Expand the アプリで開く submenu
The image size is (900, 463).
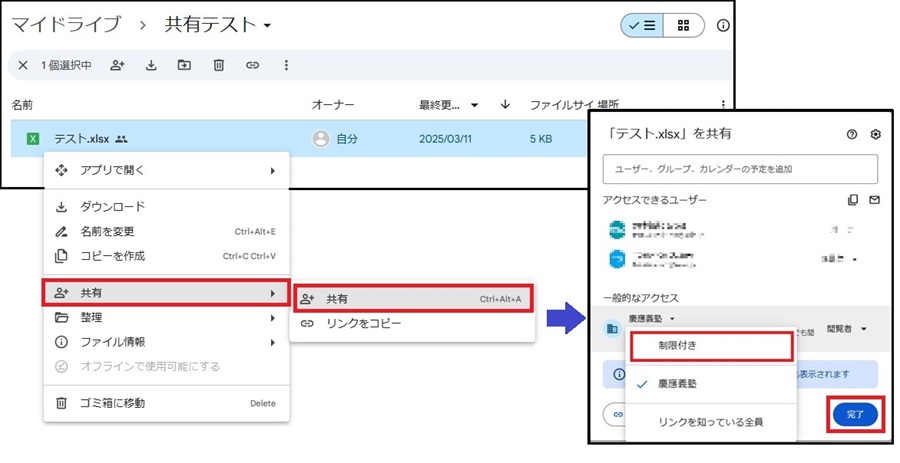point(165,171)
